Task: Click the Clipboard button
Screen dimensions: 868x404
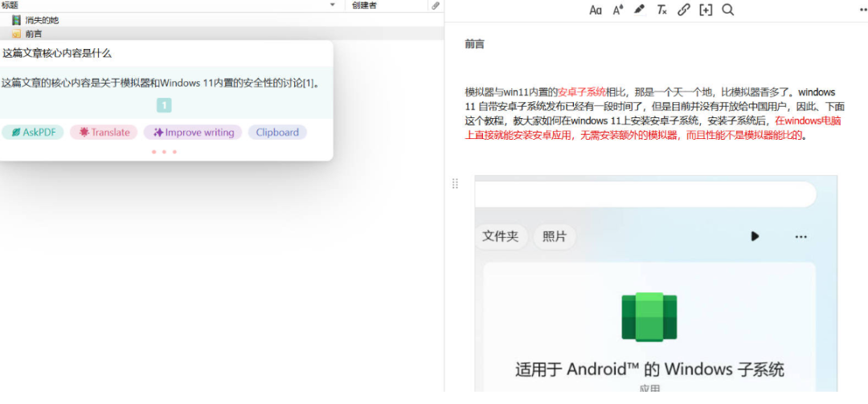Action: point(277,133)
